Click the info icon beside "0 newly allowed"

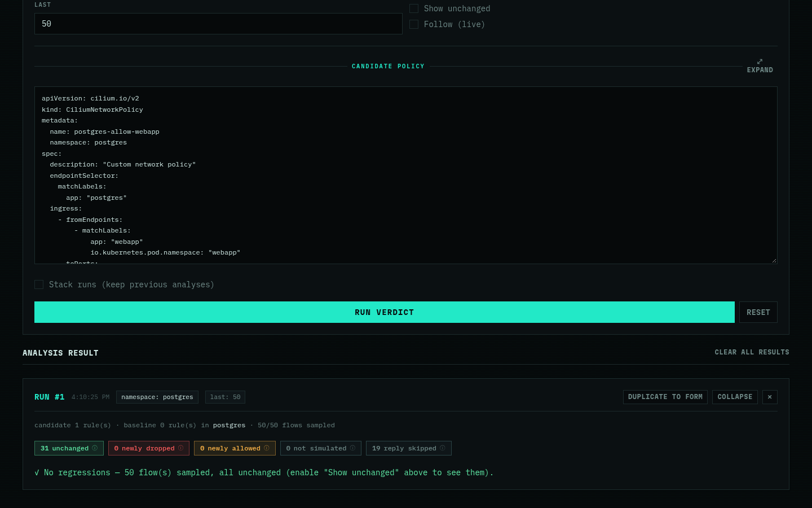coord(267,448)
